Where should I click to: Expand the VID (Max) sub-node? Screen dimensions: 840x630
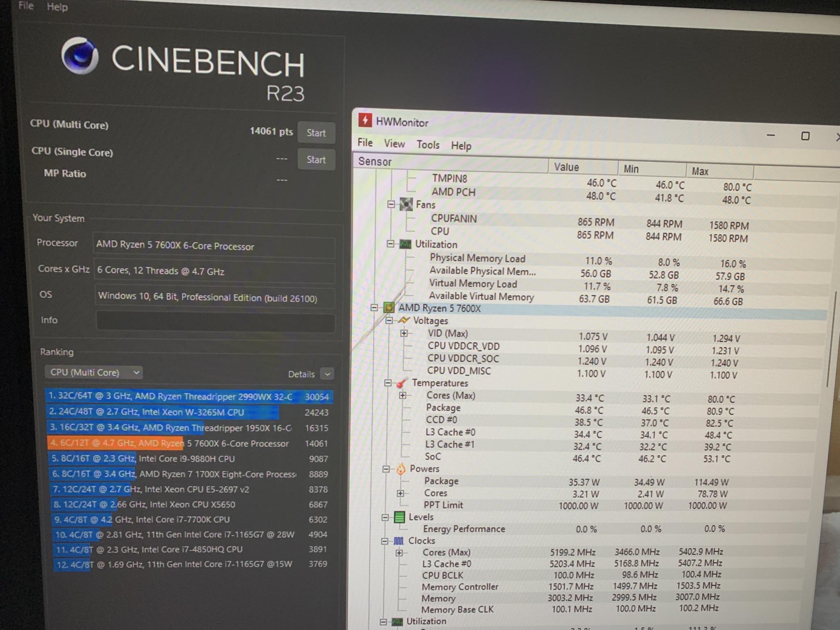tap(404, 333)
